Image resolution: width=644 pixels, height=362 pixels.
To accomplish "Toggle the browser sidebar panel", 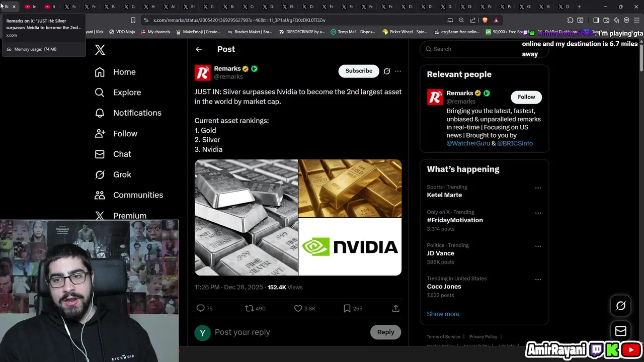I will pyautogui.click(x=596, y=20).
